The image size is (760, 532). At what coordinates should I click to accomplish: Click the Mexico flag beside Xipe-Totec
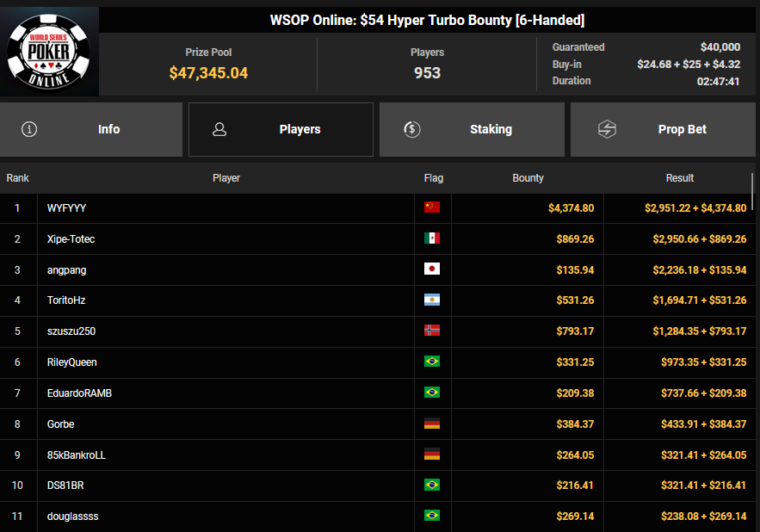click(432, 238)
